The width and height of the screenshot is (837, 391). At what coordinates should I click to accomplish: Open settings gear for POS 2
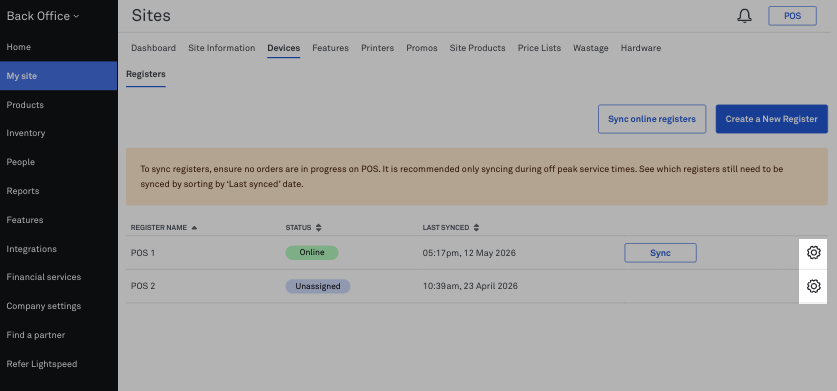point(813,286)
